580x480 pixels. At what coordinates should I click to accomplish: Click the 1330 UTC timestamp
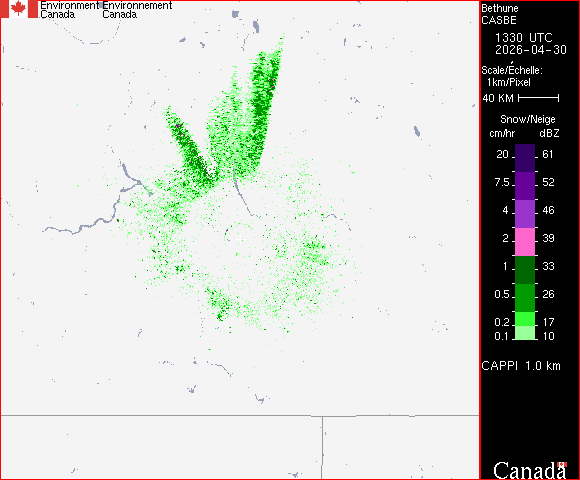click(523, 38)
